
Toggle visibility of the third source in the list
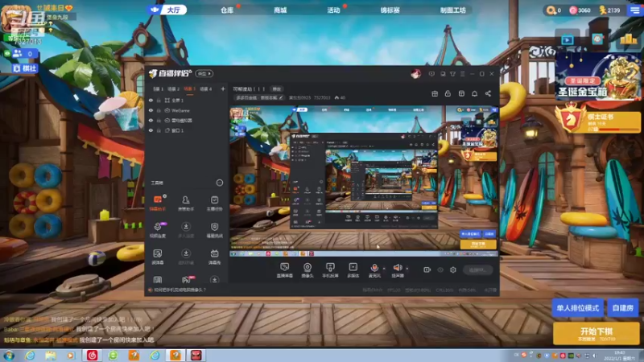pyautogui.click(x=151, y=121)
